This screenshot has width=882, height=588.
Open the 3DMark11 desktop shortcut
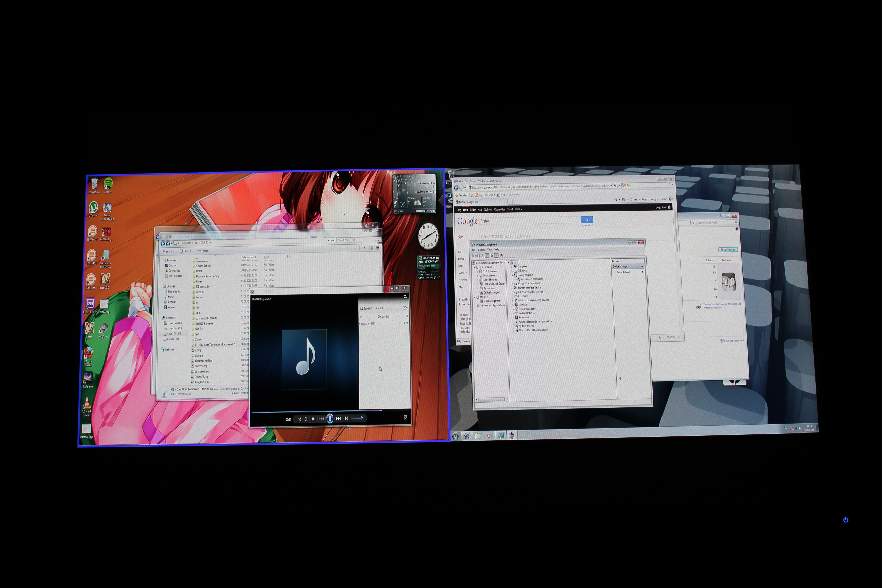92,233
